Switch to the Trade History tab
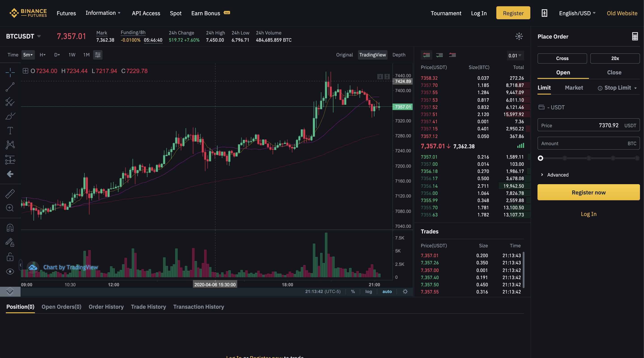This screenshot has width=644, height=358. (148, 307)
